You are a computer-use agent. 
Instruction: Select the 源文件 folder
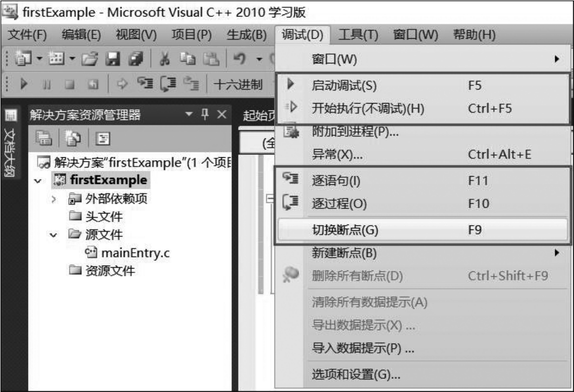click(x=95, y=235)
